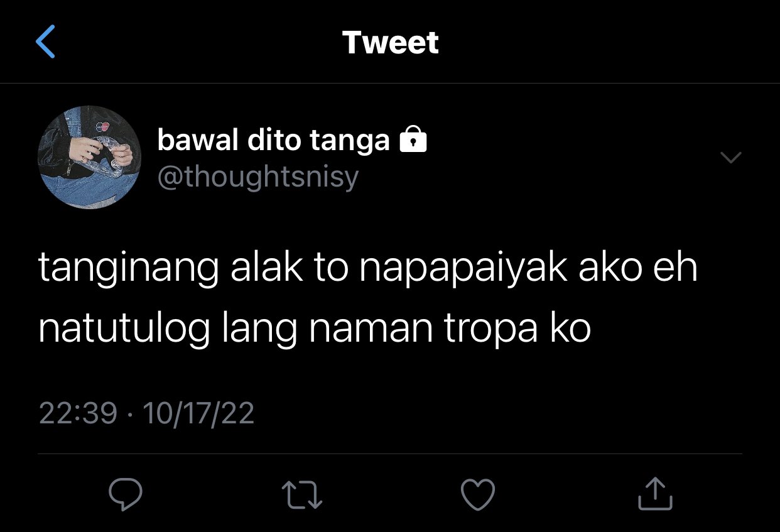Select the 22:39 timestamp
Viewport: 780px width, 532px height.
coord(78,413)
